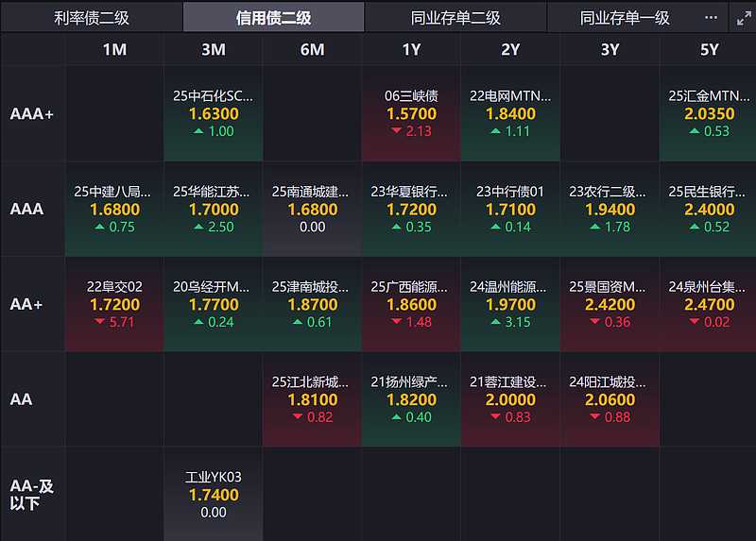Open the 25中建八局 bond cell

[114, 209]
